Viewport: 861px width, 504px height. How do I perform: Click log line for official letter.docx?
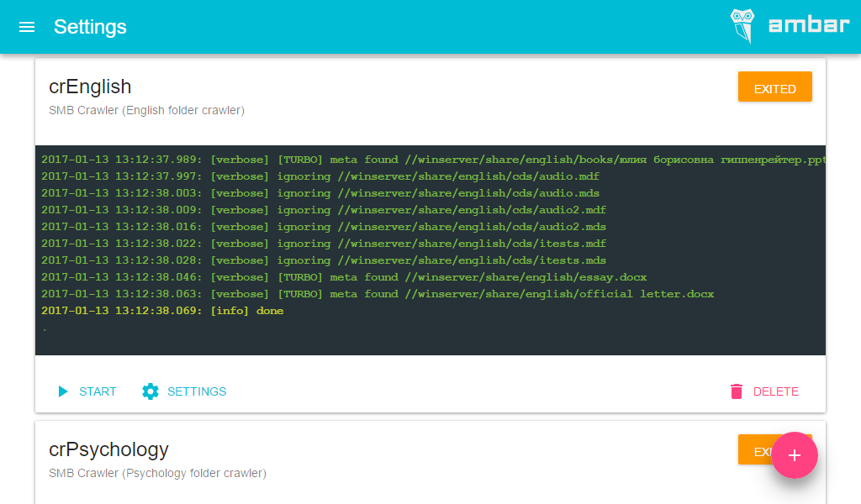378,294
